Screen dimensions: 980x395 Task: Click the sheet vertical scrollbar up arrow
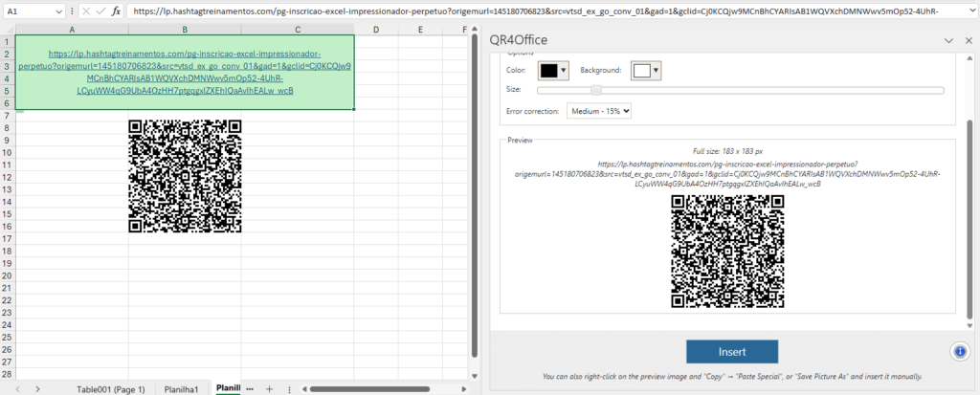pyautogui.click(x=474, y=30)
